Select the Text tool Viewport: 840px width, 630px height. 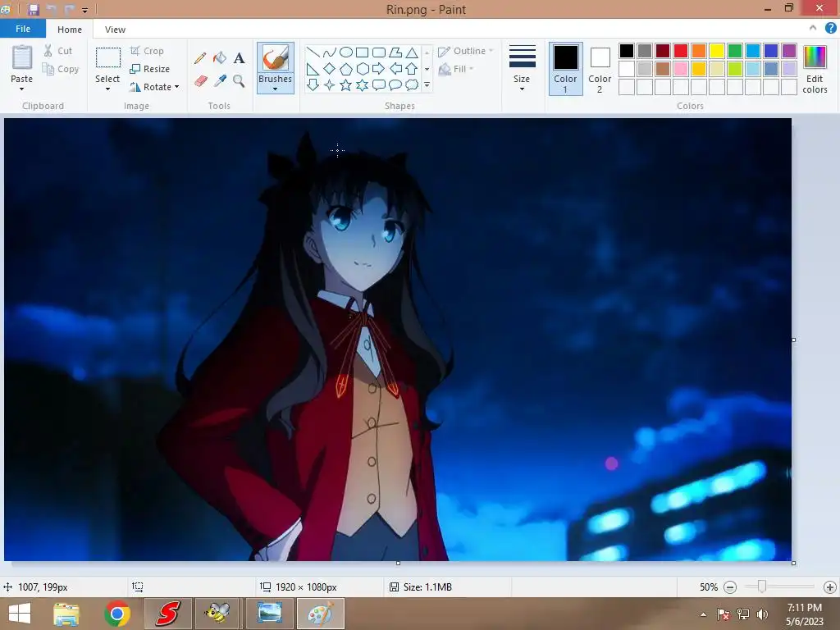tap(239, 58)
